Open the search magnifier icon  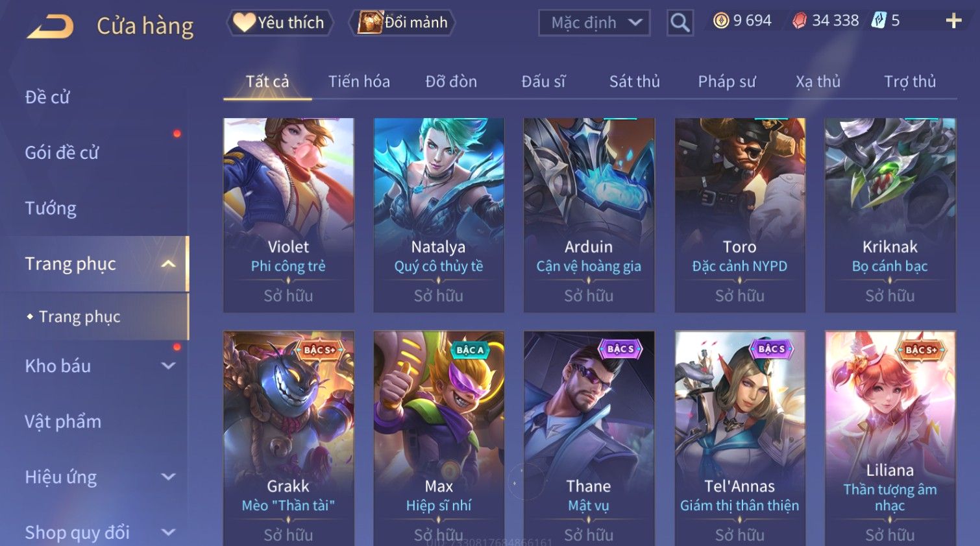[680, 23]
